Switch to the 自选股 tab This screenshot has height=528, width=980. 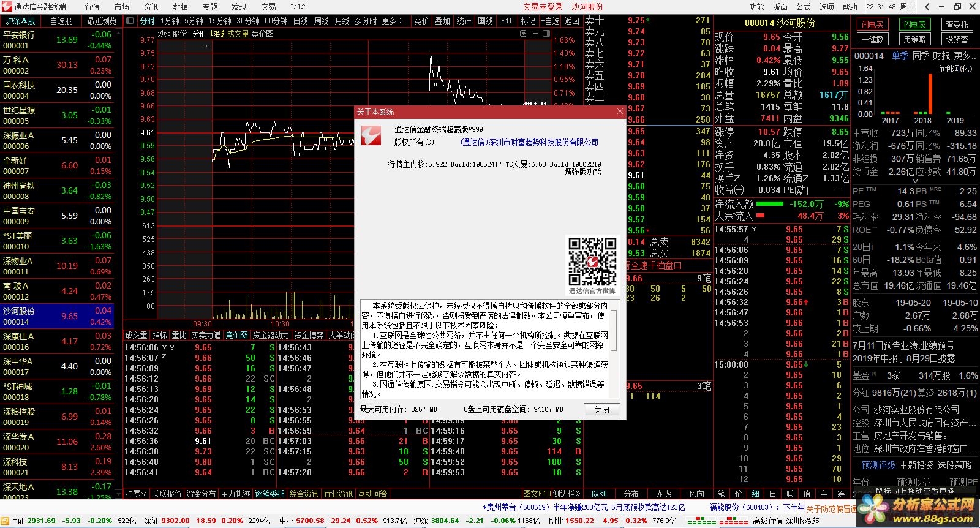(61, 21)
